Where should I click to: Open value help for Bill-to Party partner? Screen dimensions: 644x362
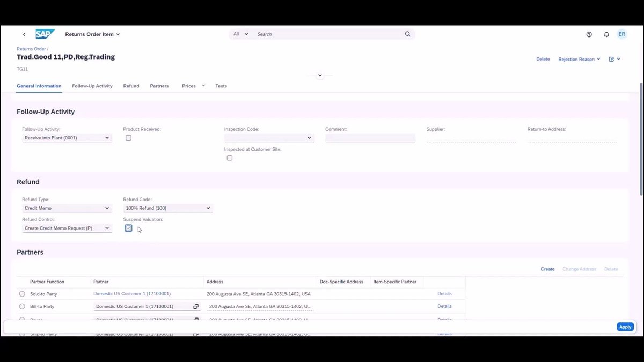[195, 306]
